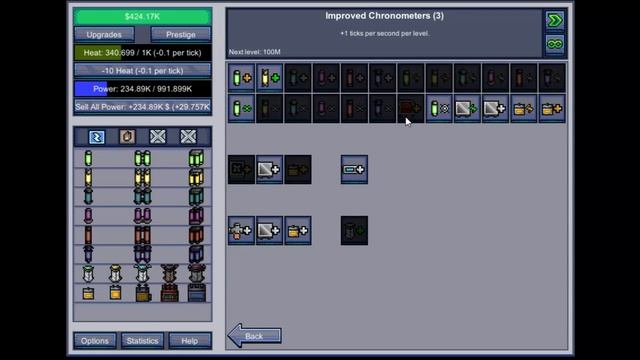The width and height of the screenshot is (640, 360).
Task: Click the blue power storage bar
Action: tap(142, 89)
